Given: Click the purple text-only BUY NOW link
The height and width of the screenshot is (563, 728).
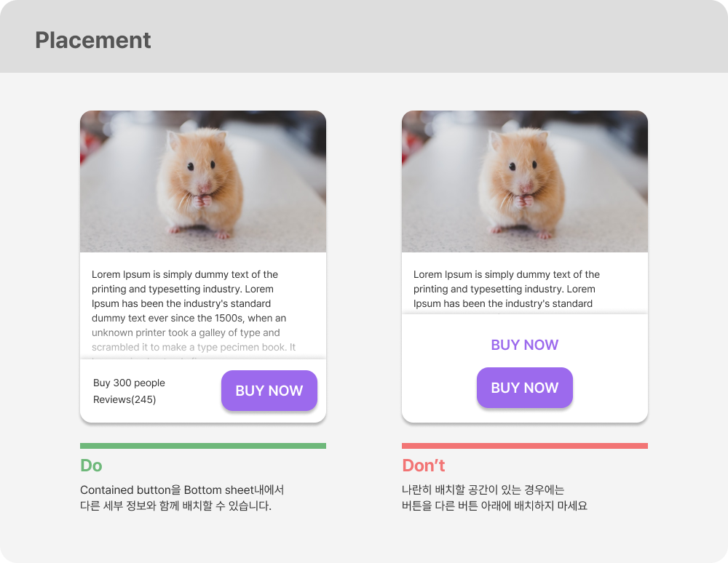Looking at the screenshot, I should click(525, 345).
